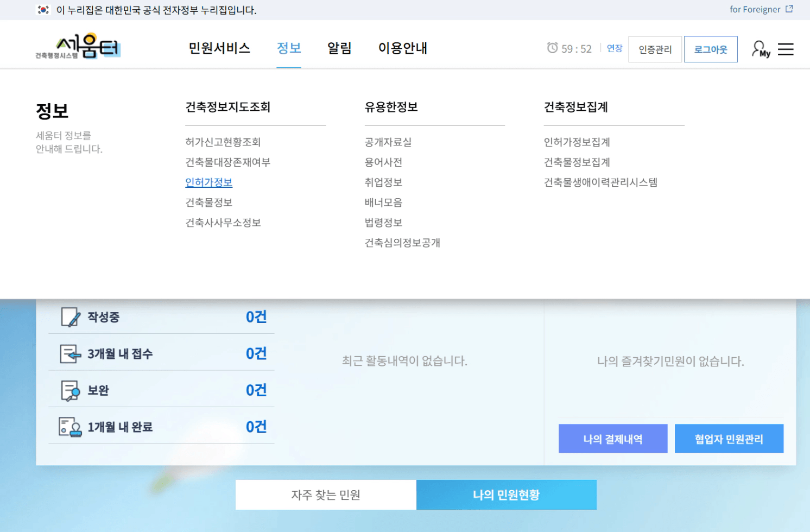Click the 연장 session extend link
This screenshot has height=532, width=810.
pyautogui.click(x=615, y=48)
